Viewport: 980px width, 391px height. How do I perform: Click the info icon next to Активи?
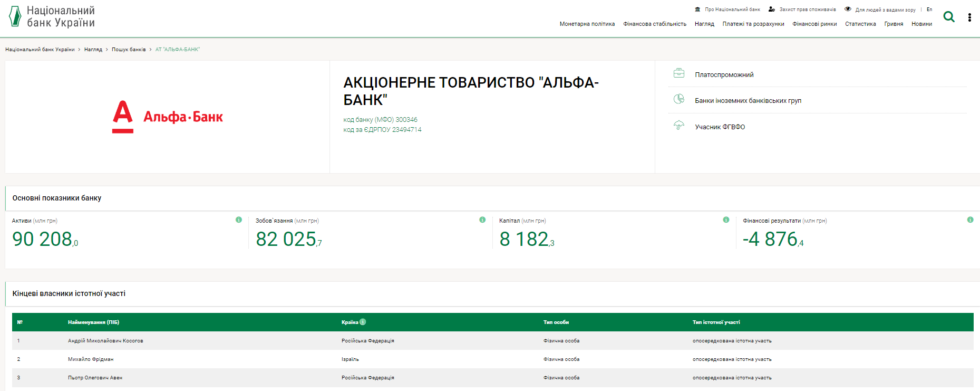tap(239, 220)
